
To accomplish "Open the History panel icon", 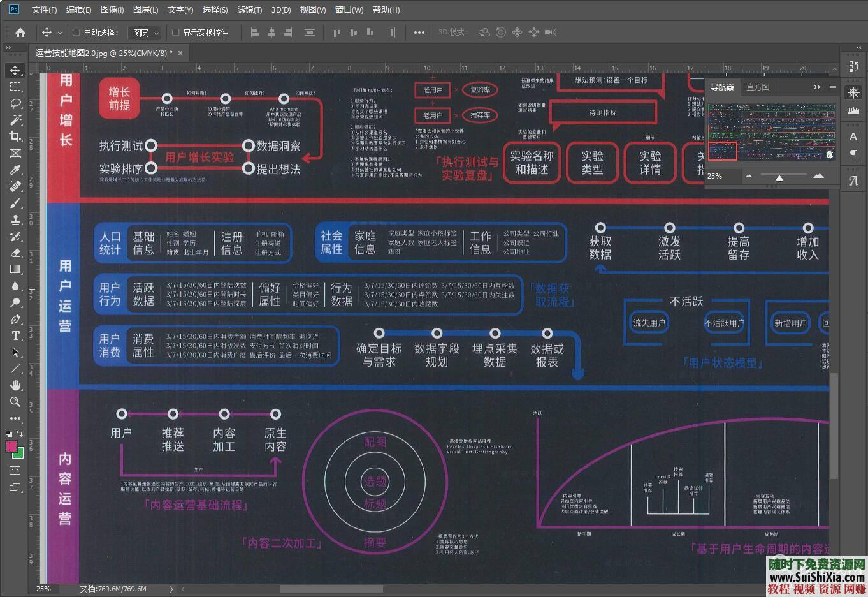I will pos(853,66).
